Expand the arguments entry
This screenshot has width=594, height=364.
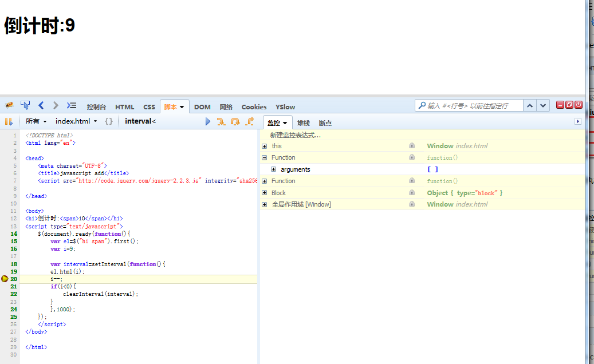click(x=273, y=169)
